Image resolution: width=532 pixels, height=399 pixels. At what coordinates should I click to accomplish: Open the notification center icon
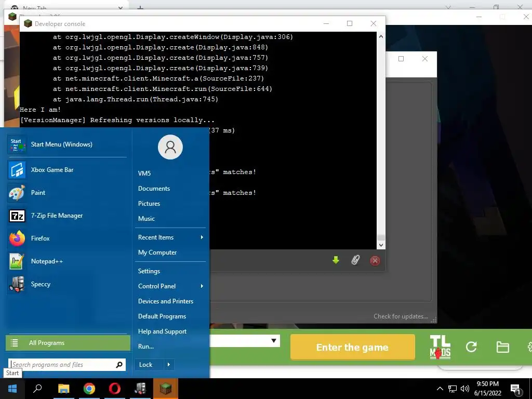[516, 389]
